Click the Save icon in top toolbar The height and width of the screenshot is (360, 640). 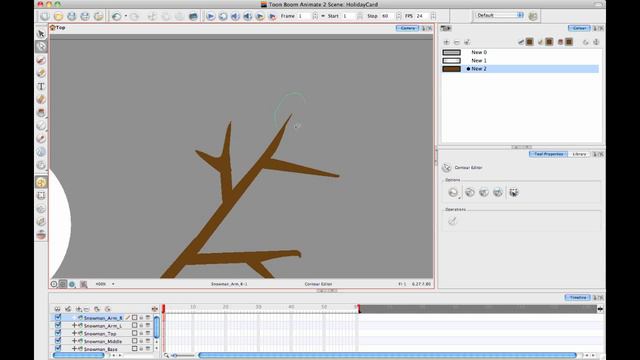72,16
